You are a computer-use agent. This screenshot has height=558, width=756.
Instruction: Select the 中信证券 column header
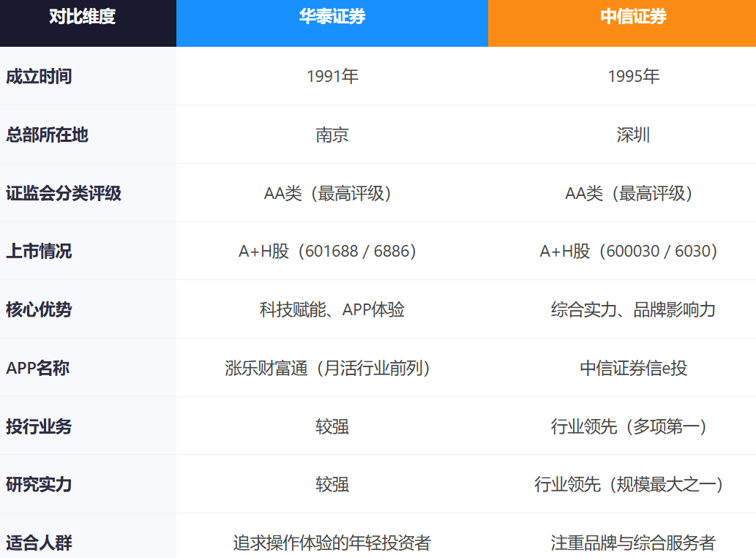[x=622, y=23]
